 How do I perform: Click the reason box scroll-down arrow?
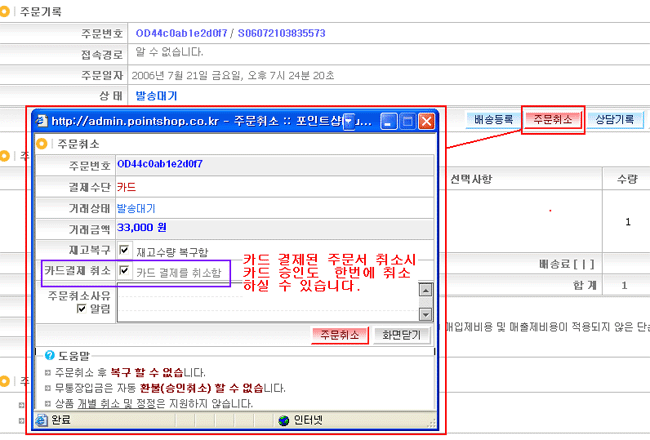pyautogui.click(x=424, y=314)
